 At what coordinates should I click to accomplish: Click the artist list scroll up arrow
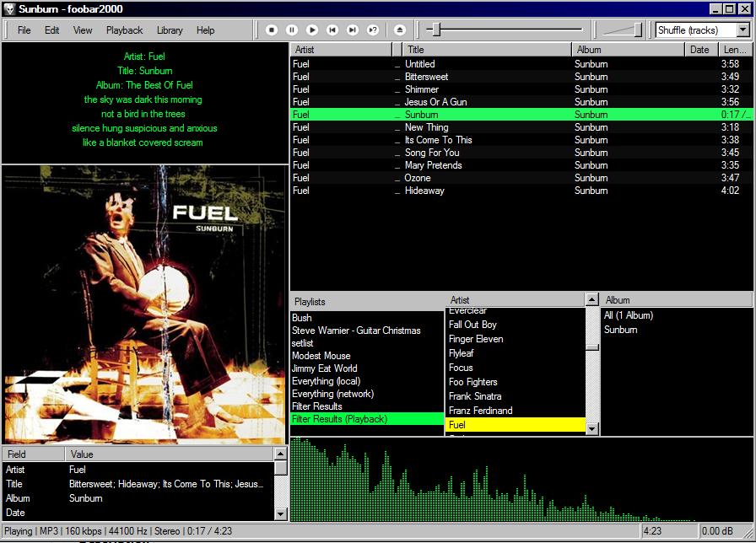coord(592,299)
